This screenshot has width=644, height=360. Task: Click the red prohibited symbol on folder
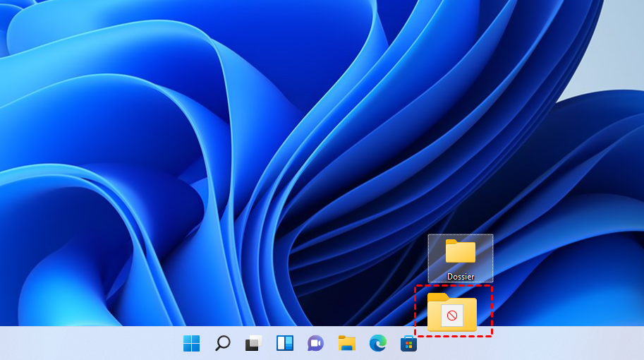point(452,316)
